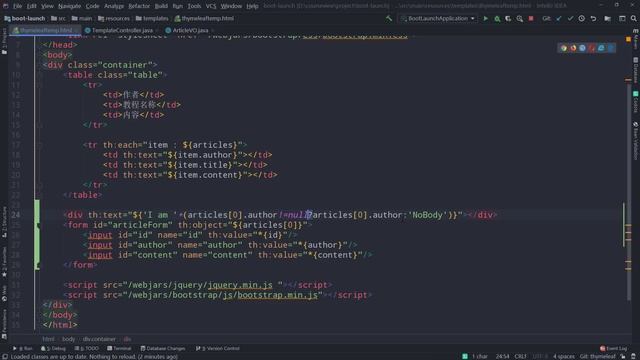Screen dimensions: 640x360
Task: Click the caret position 24:54 status
Action: click(502, 356)
